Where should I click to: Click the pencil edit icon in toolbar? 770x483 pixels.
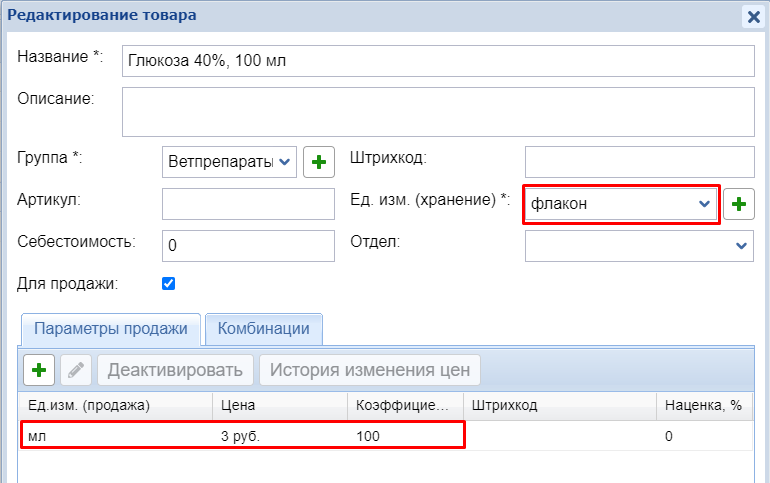pyautogui.click(x=75, y=370)
